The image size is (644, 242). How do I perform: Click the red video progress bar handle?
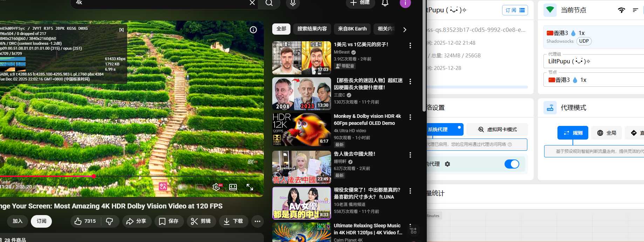point(94,176)
